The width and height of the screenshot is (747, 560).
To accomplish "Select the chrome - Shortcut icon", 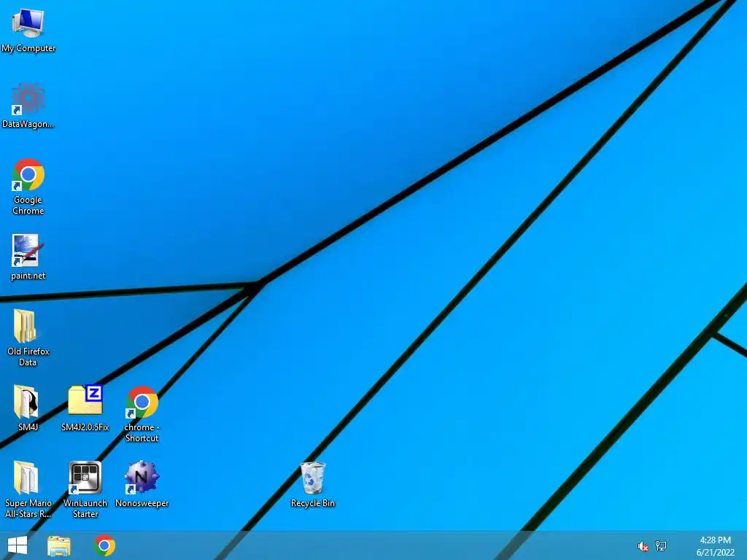I will coord(142,414).
